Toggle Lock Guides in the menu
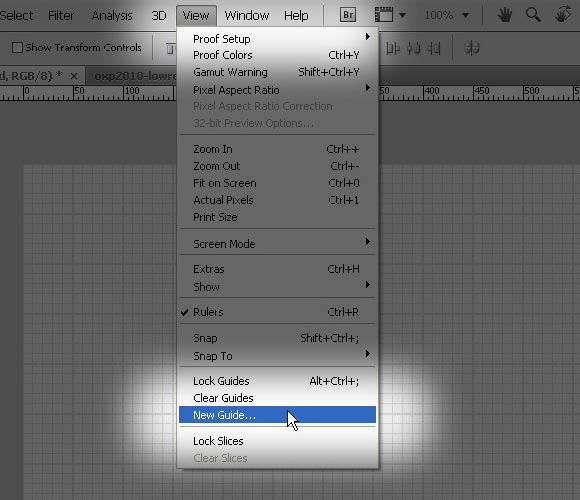 pos(277,381)
